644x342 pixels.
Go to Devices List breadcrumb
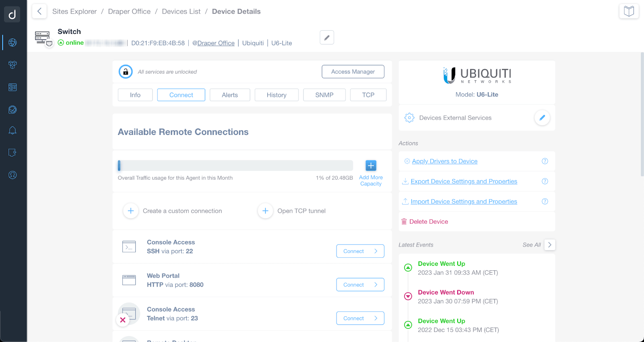(181, 11)
